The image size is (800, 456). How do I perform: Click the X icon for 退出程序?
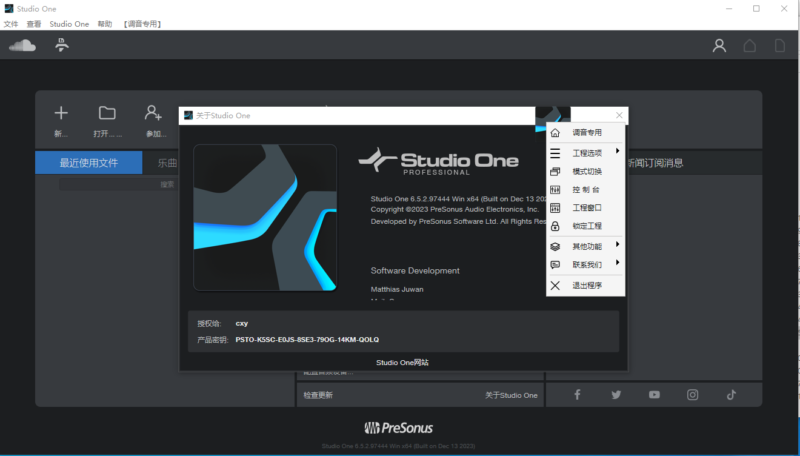[x=555, y=286]
